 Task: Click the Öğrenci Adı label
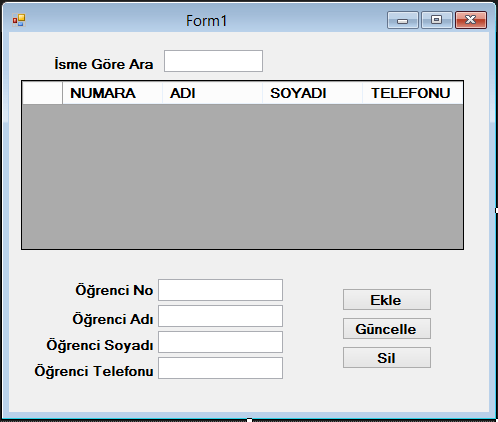pyautogui.click(x=113, y=319)
